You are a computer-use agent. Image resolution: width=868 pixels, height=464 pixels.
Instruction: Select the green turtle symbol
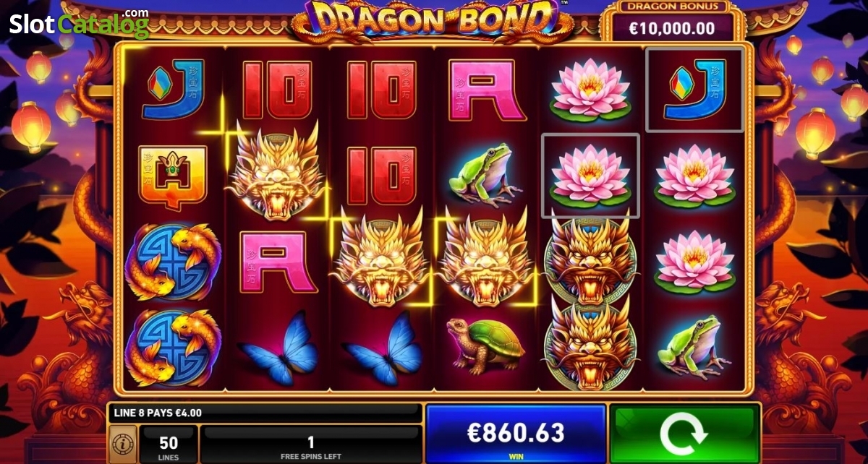pyautogui.click(x=485, y=345)
